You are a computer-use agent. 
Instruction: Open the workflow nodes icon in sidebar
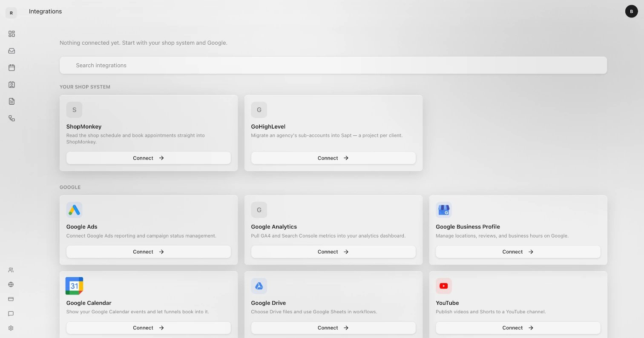point(11,118)
